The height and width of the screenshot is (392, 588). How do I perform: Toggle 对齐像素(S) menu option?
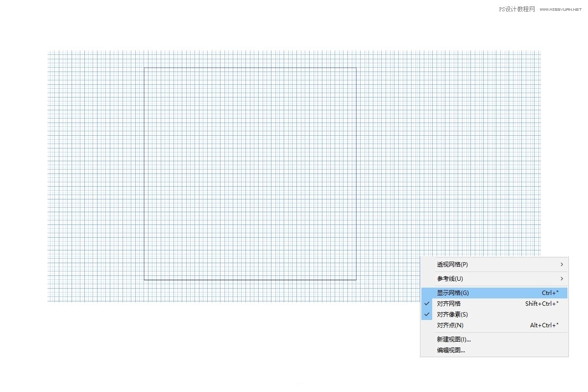pyautogui.click(x=494, y=315)
